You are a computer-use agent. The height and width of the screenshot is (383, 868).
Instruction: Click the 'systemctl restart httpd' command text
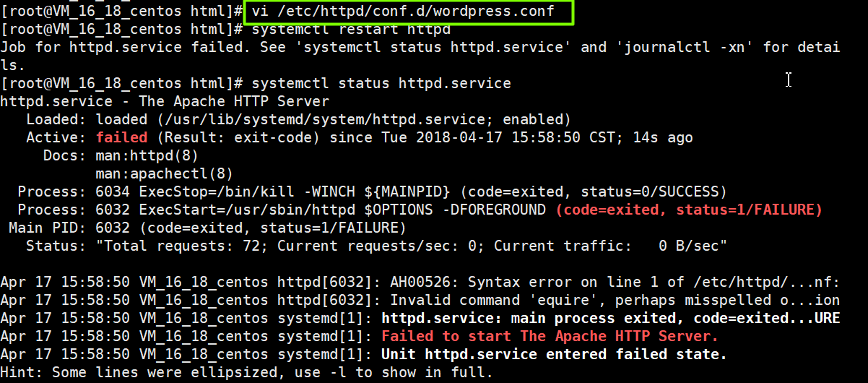pyautogui.click(x=351, y=30)
